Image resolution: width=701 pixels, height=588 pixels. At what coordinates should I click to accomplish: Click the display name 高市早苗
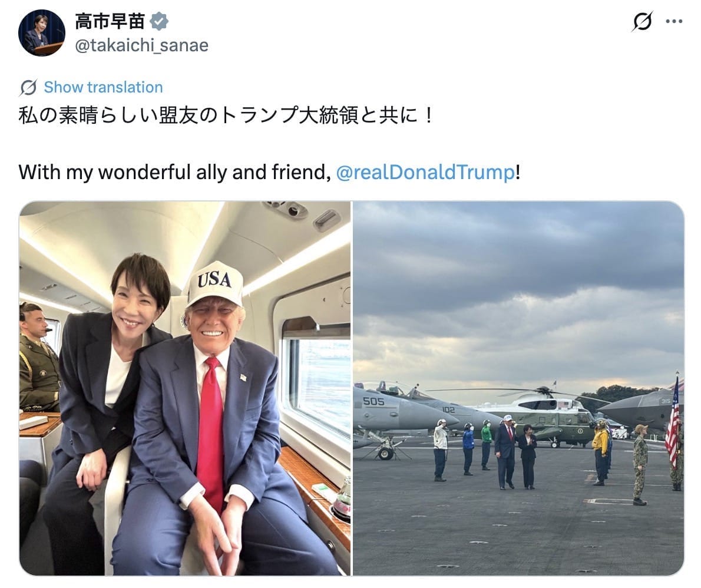[x=110, y=21]
